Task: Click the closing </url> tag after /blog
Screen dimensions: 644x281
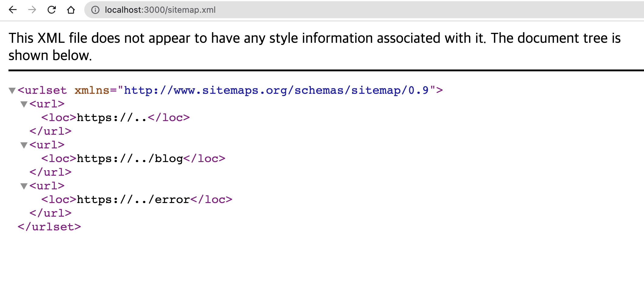Action: 51,172
